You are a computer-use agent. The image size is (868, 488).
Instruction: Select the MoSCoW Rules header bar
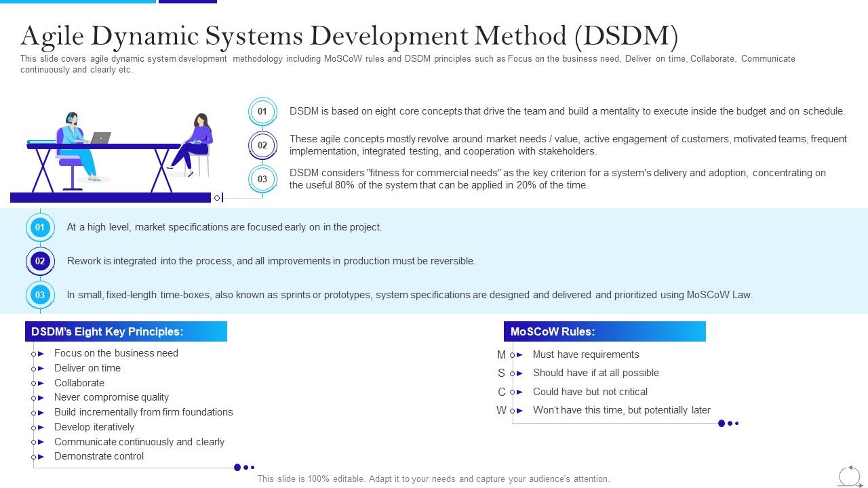click(x=606, y=331)
